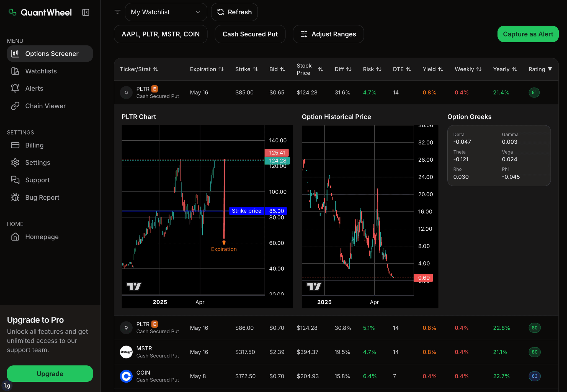Screen dimensions: 567x392
Task: Select the Chain Viewer link icon
Action: (15, 106)
